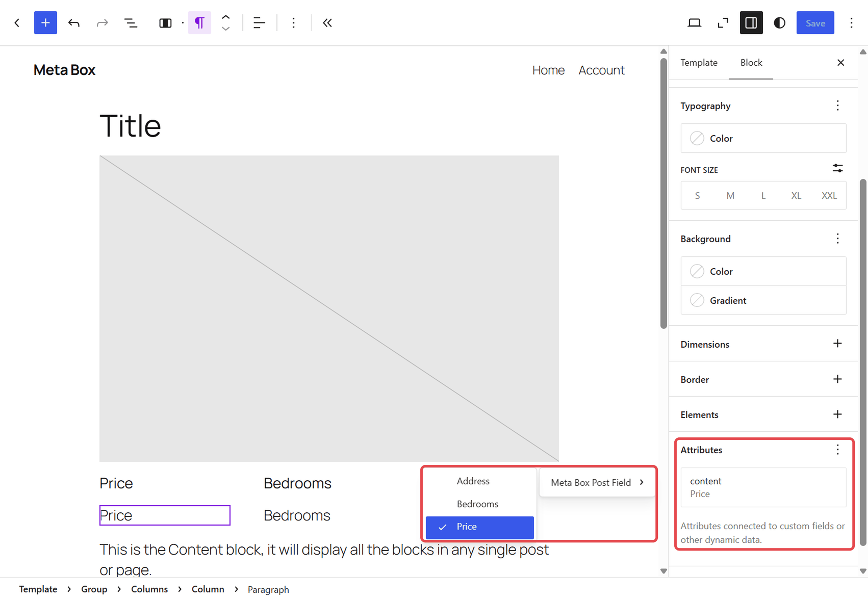Click the selected Price paragraph field

[x=165, y=515]
